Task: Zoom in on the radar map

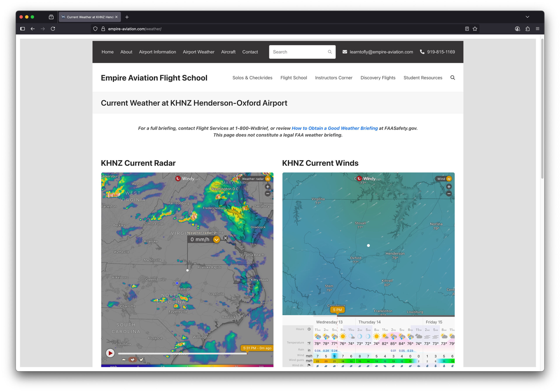Action: tap(268, 187)
